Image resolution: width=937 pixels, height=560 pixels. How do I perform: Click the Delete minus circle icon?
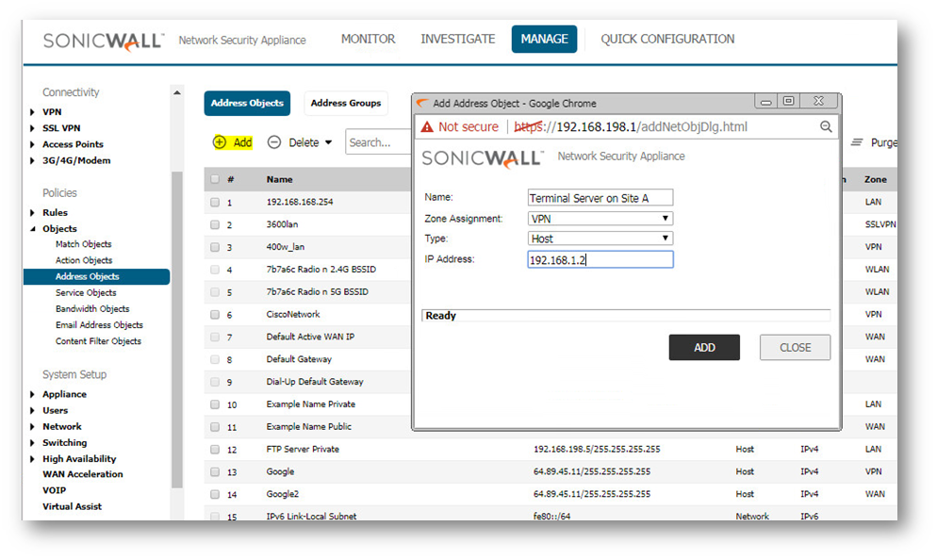pos(274,142)
